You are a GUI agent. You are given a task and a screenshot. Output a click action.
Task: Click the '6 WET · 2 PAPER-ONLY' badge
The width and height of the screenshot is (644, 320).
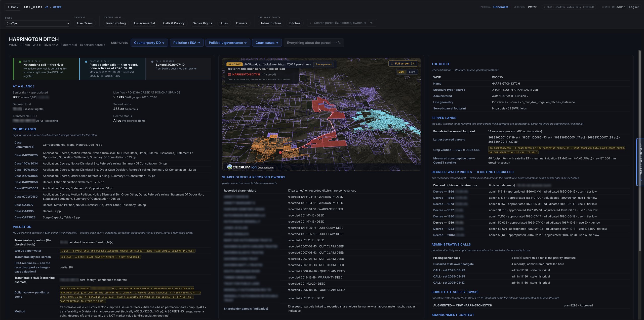tap(128, 251)
